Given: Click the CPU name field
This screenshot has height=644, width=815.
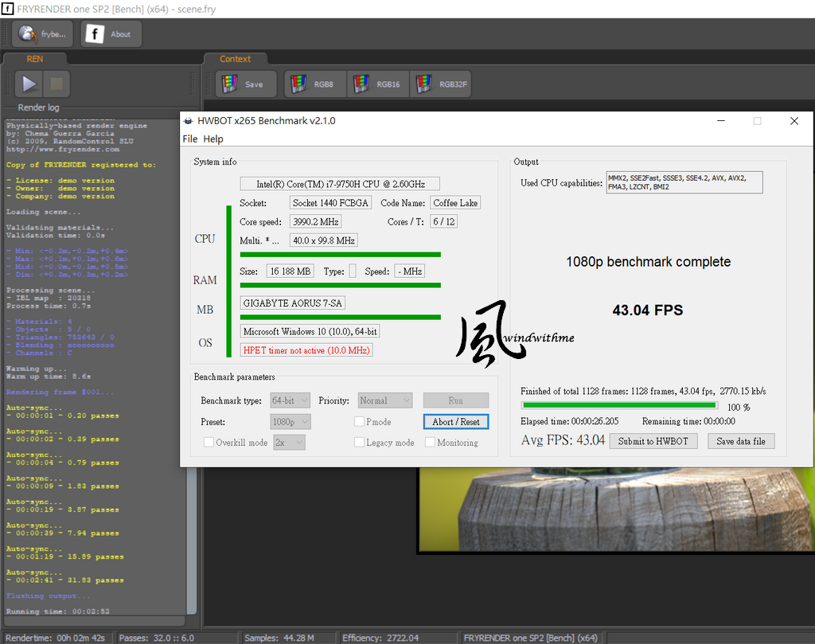Looking at the screenshot, I should 340,184.
